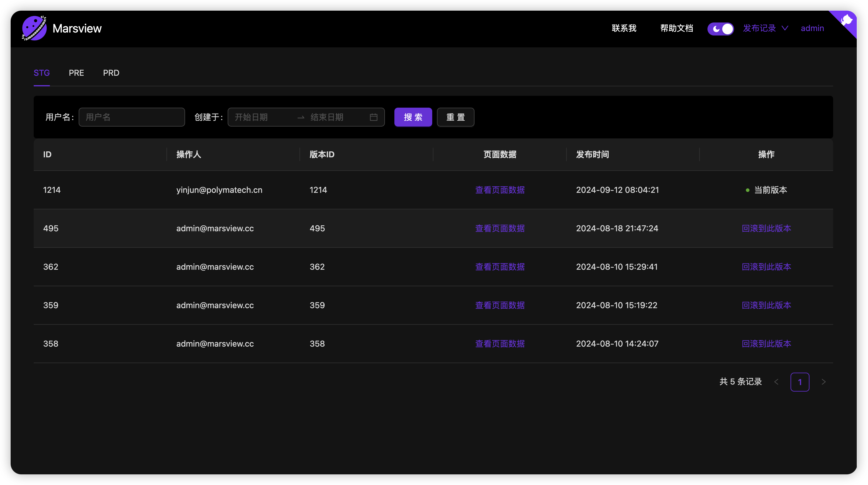Viewport: 868px width, 485px height.
Task: Select the STG tab
Action: click(41, 73)
